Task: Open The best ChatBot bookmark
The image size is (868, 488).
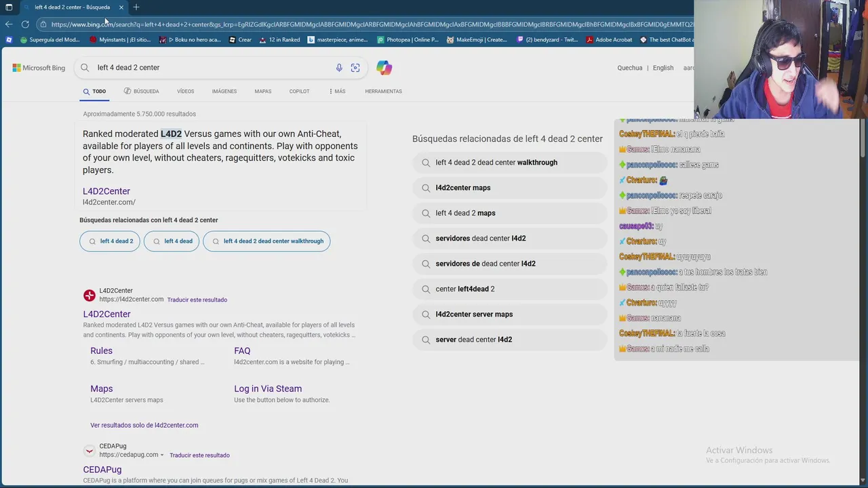Action: tap(667, 40)
